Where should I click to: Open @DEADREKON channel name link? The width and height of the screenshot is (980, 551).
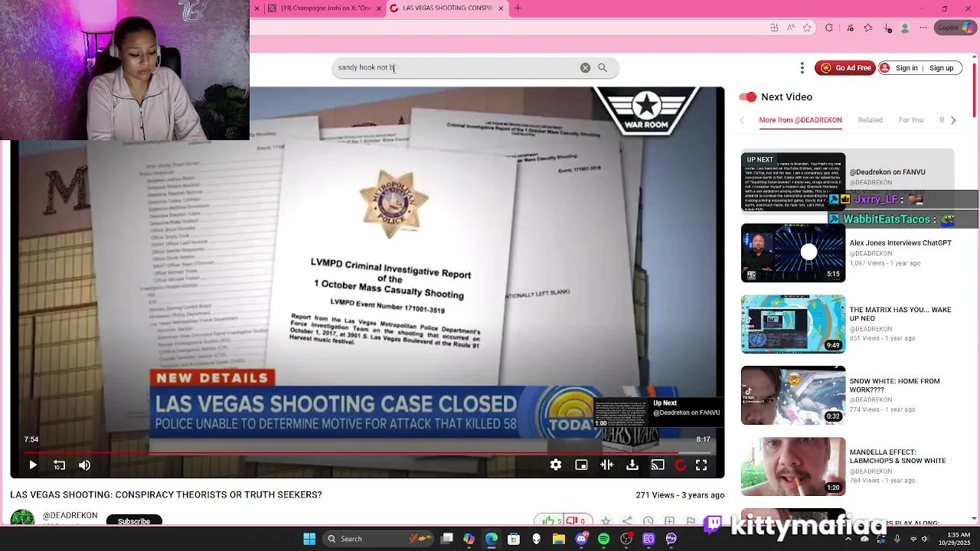point(70,516)
